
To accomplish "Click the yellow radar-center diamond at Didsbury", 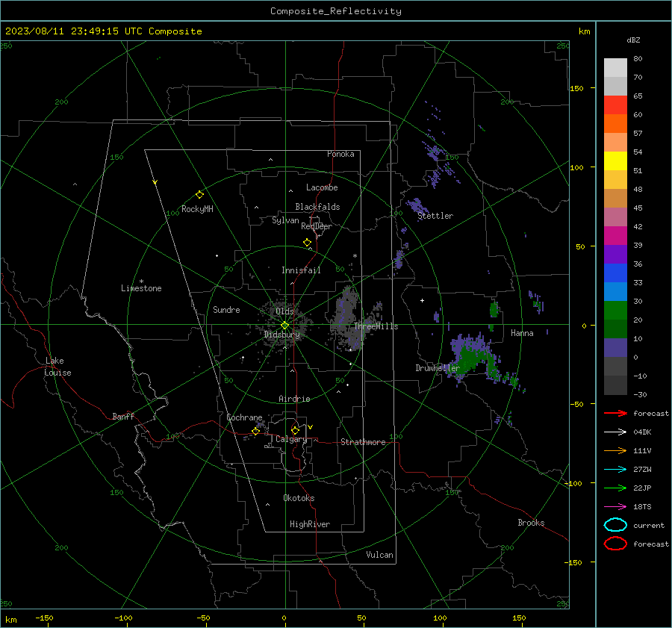I will 284,326.
